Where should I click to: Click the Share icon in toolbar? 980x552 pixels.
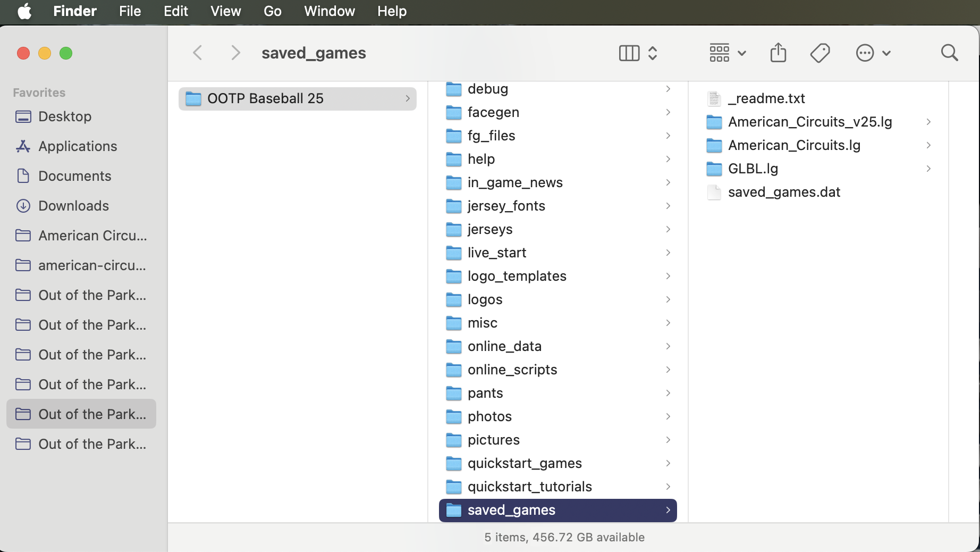tap(778, 53)
